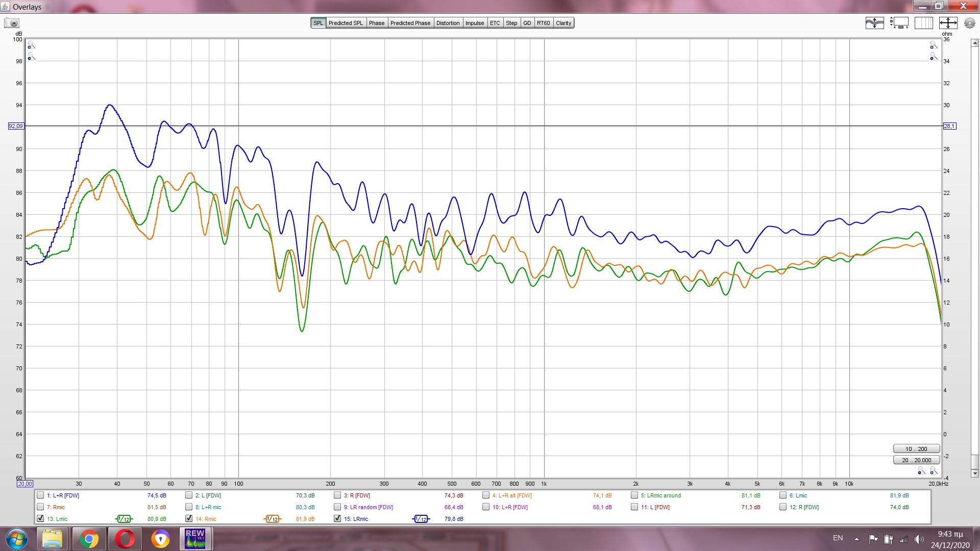Open graph controls gear icon
The width and height of the screenshot is (980, 551).
coord(969,23)
